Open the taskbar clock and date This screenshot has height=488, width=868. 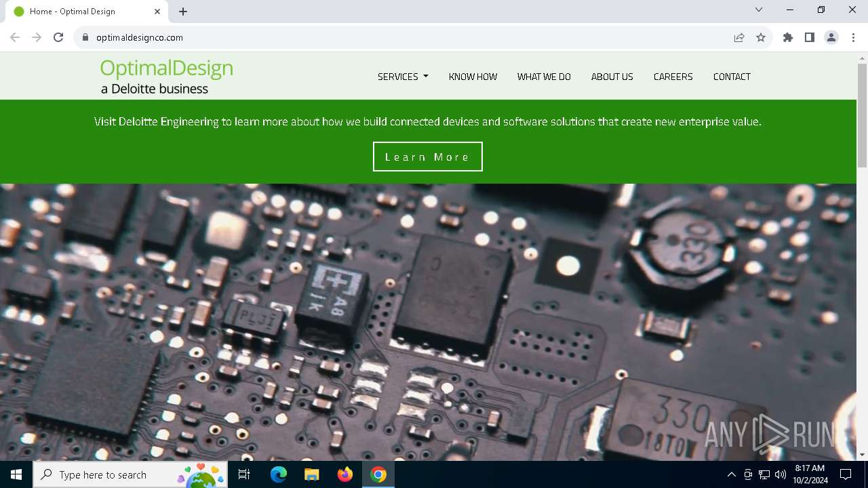810,474
